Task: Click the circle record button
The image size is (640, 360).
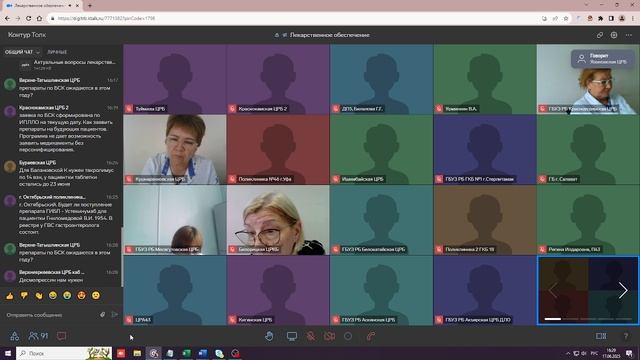Action: click(348, 336)
